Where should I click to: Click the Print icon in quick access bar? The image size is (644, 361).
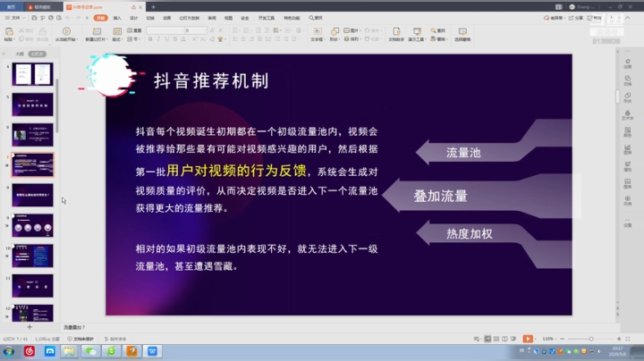[51, 18]
